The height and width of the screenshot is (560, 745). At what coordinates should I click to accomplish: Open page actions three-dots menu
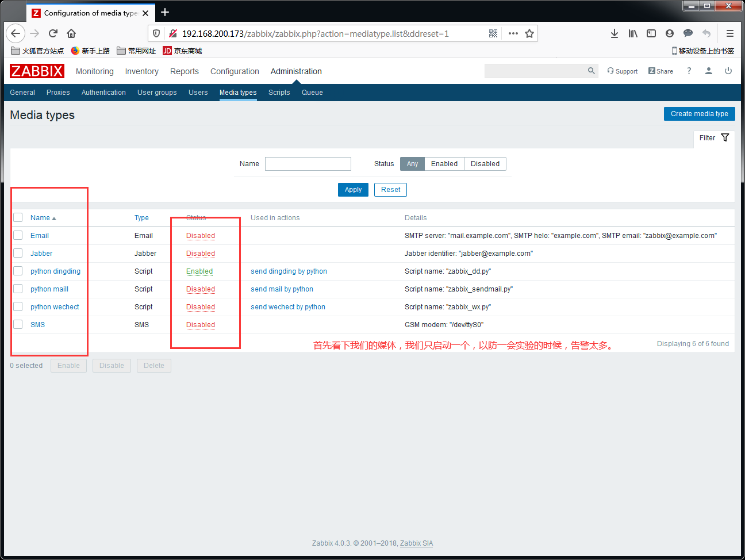click(513, 33)
